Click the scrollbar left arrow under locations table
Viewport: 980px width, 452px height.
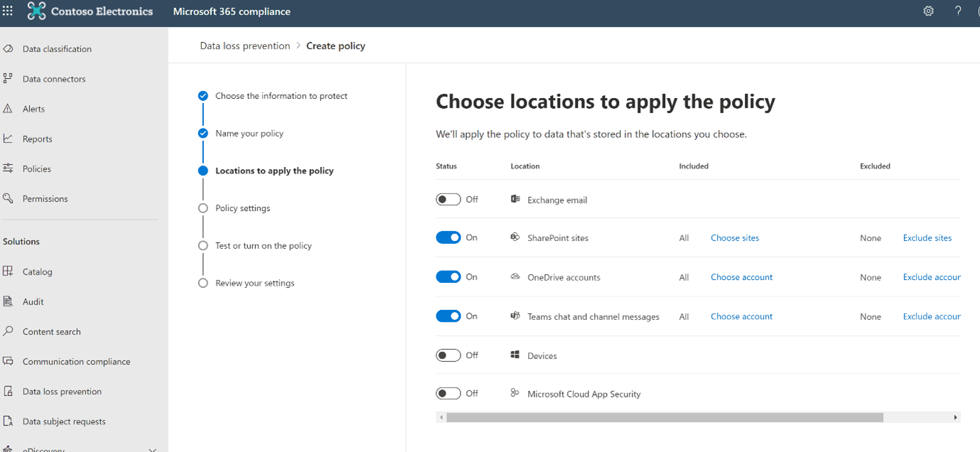coord(441,417)
